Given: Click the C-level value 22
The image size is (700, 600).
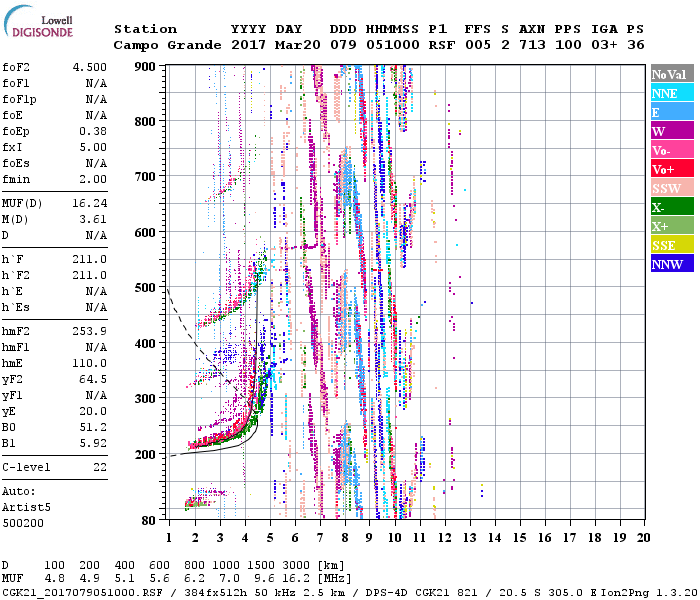Looking at the screenshot, I should point(100,467).
